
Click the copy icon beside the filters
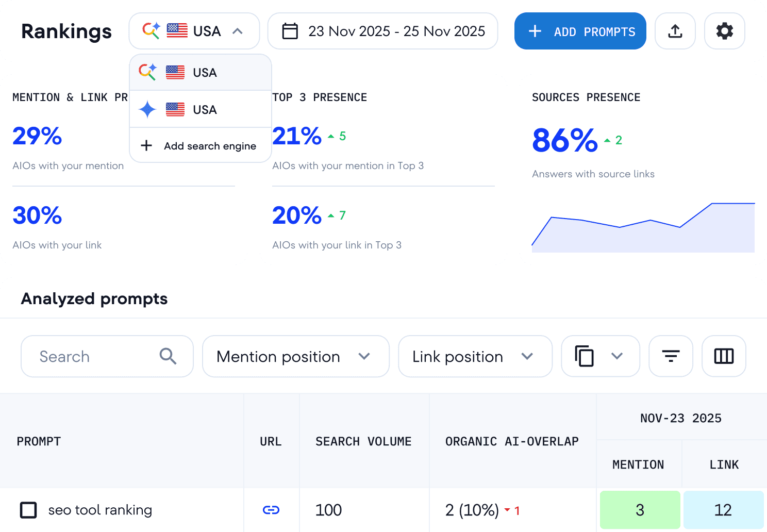pyautogui.click(x=584, y=356)
